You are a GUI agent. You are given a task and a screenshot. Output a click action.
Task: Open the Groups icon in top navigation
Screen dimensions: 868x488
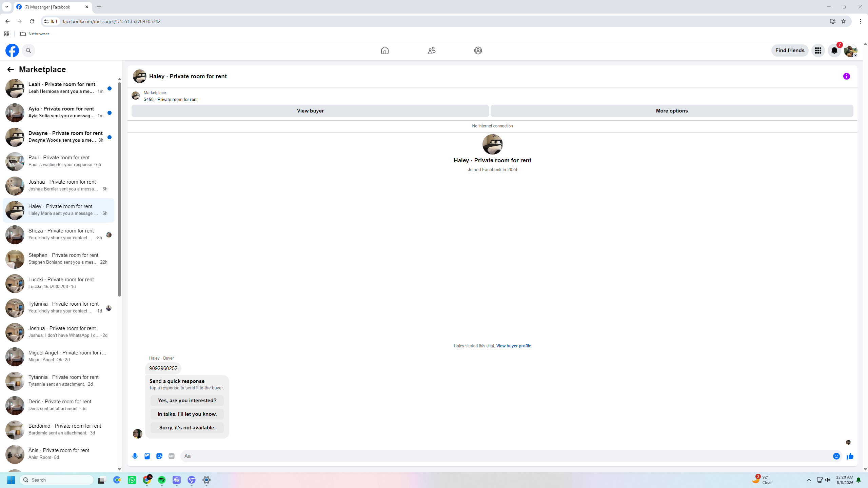478,50
